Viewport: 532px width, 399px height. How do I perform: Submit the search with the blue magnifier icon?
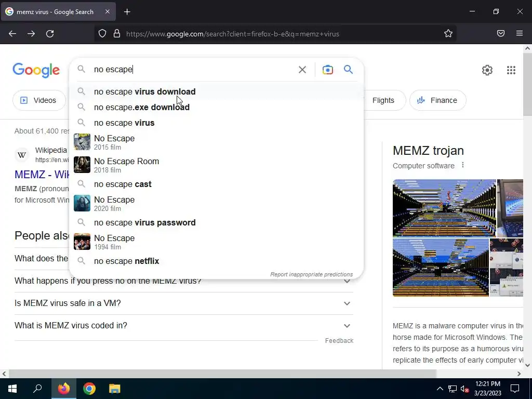pos(349,70)
